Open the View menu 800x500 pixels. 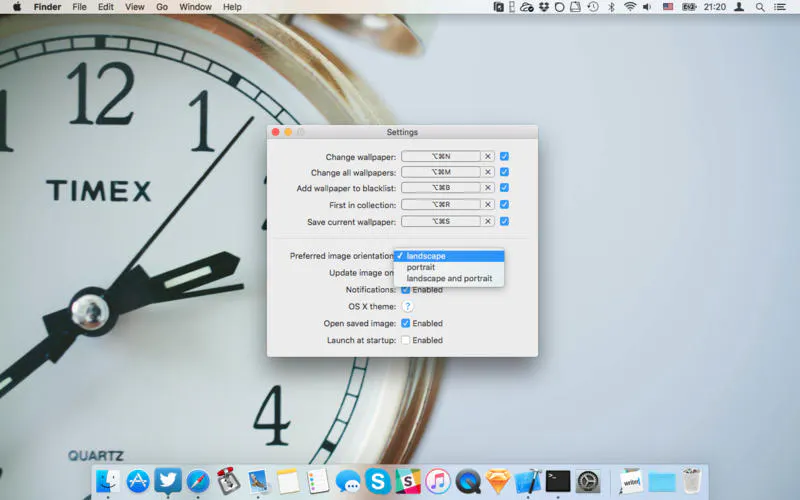pos(135,7)
